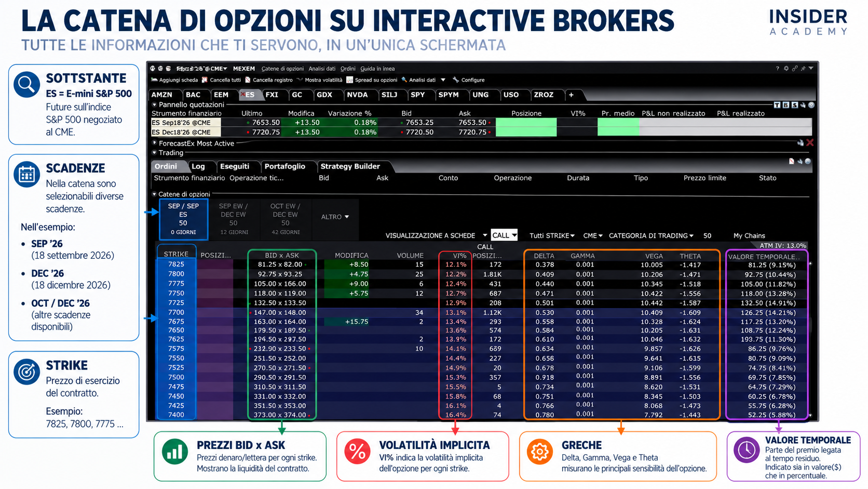Expand the ForecastEx Most Active section
Viewport: 868px width, 489px height.
(x=154, y=143)
